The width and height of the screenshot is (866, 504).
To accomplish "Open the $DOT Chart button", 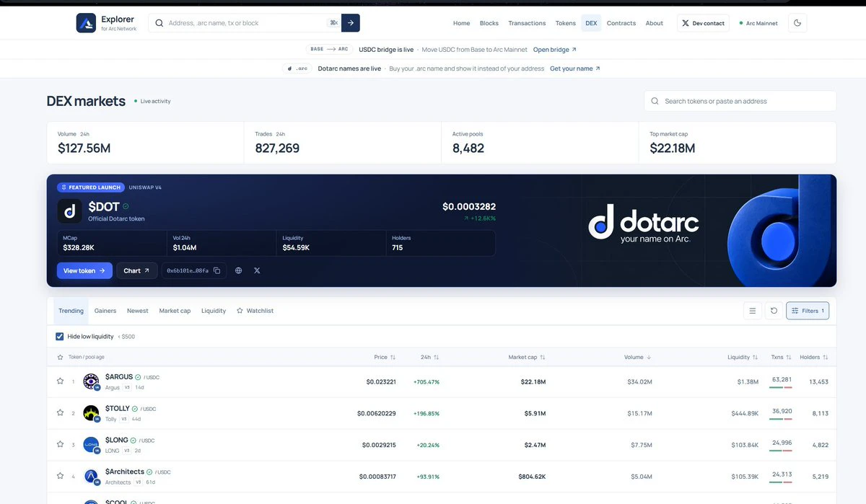I will point(136,270).
